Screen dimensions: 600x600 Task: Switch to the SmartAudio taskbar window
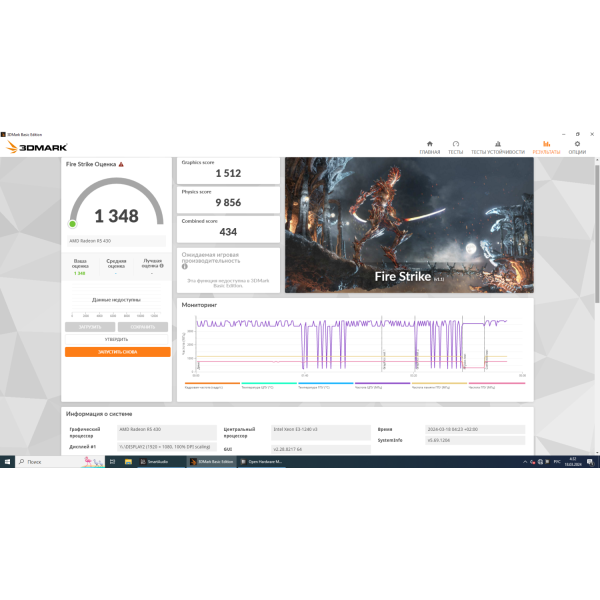pos(161,462)
